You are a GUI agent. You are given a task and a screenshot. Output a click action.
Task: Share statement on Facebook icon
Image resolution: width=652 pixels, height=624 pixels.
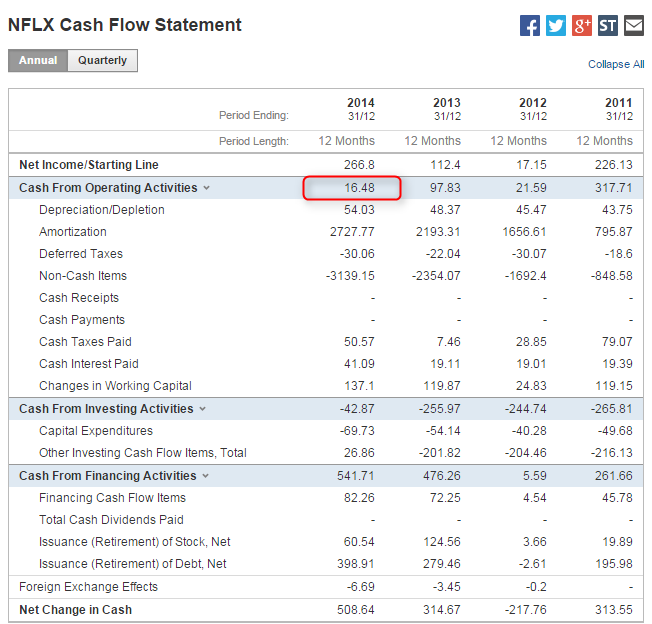click(530, 26)
